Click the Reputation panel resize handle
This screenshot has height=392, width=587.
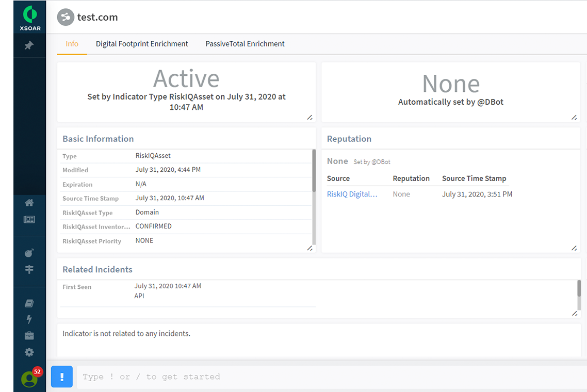click(574, 248)
